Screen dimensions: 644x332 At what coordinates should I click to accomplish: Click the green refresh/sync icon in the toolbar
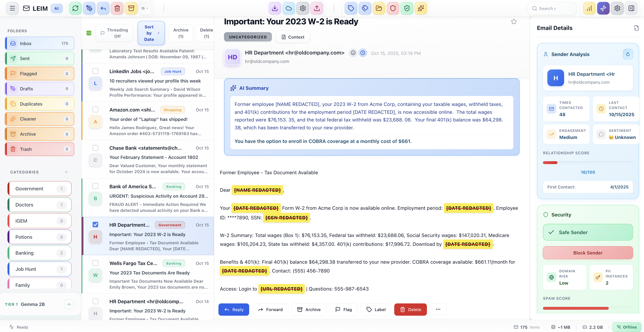point(75,8)
